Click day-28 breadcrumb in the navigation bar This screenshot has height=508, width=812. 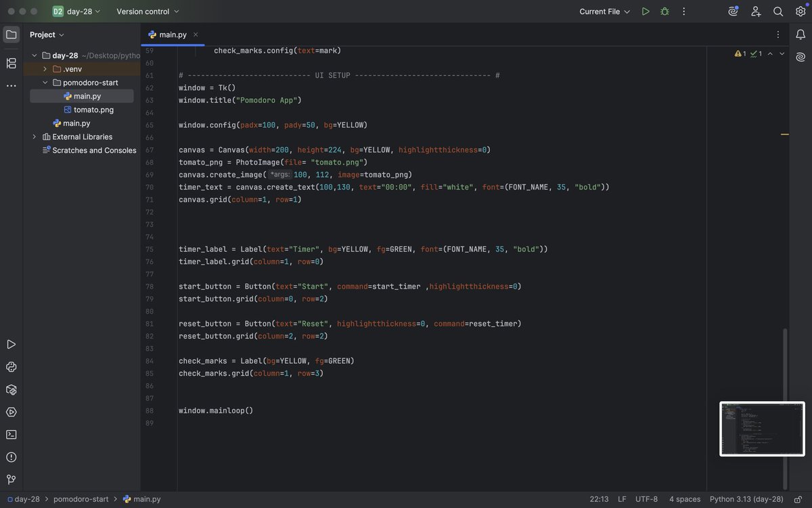(24, 499)
